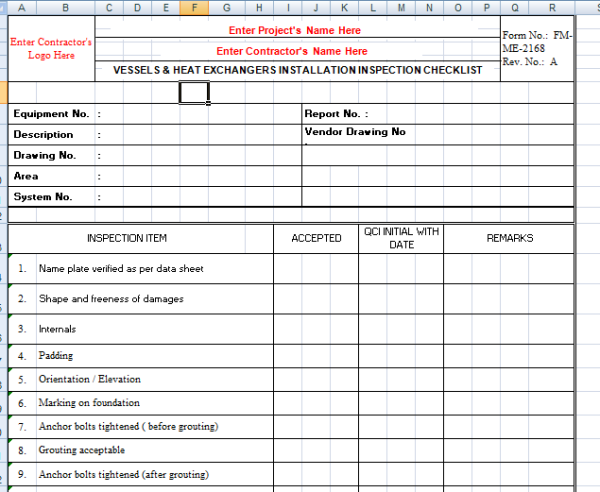Select column R header
This screenshot has height=492, width=600.
point(550,8)
